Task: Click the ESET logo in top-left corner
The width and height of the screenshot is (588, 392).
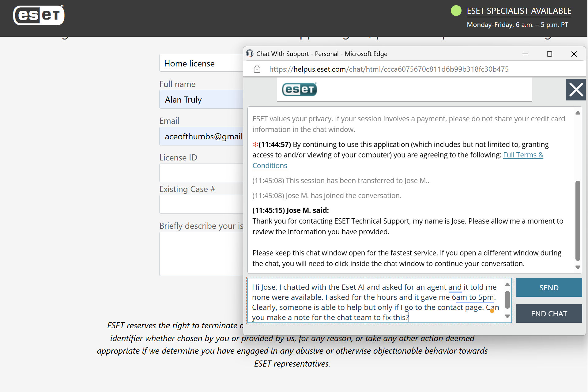Action: 38,15
